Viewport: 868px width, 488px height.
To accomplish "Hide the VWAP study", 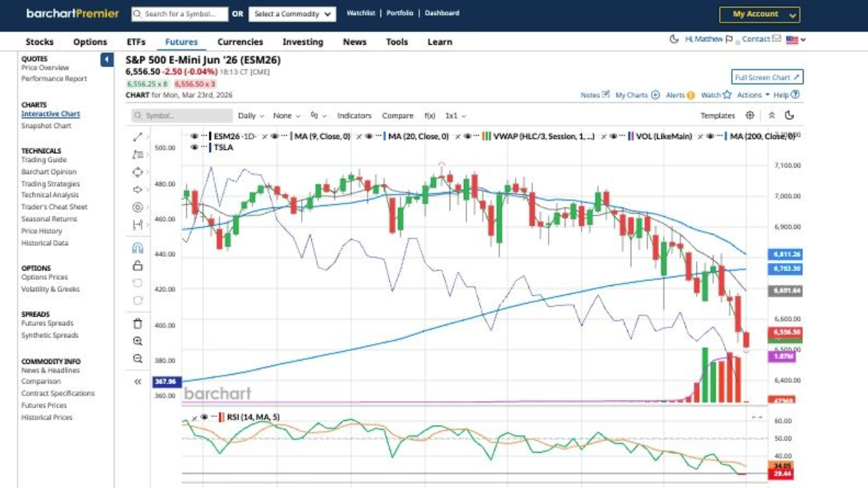I will tap(467, 136).
